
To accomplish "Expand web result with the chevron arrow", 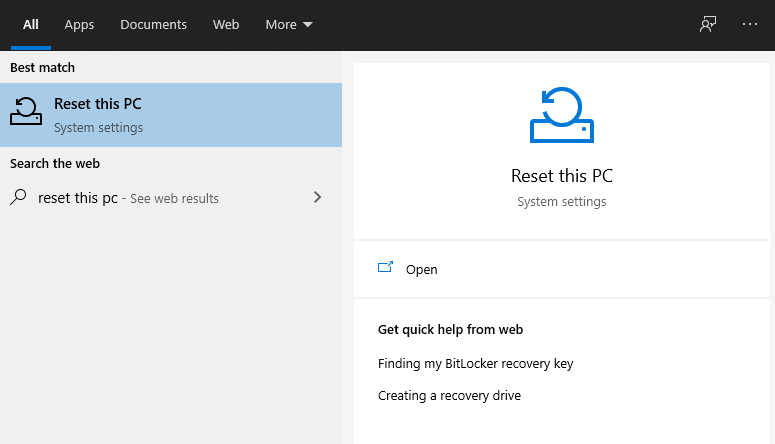I will click(x=318, y=197).
